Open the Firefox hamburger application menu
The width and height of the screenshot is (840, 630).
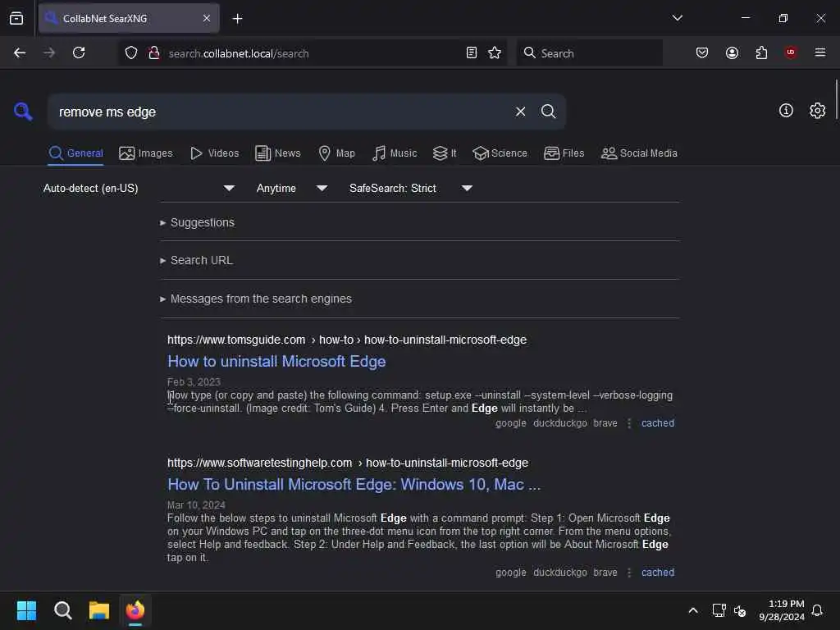click(819, 52)
